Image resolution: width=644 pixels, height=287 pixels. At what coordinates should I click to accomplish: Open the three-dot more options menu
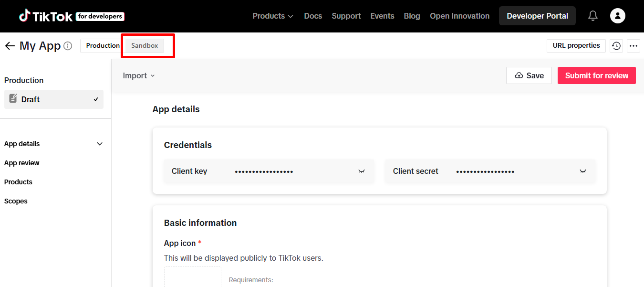pyautogui.click(x=634, y=46)
